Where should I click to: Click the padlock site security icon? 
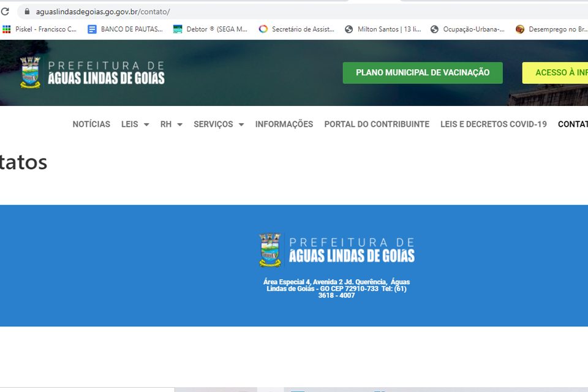click(x=26, y=12)
